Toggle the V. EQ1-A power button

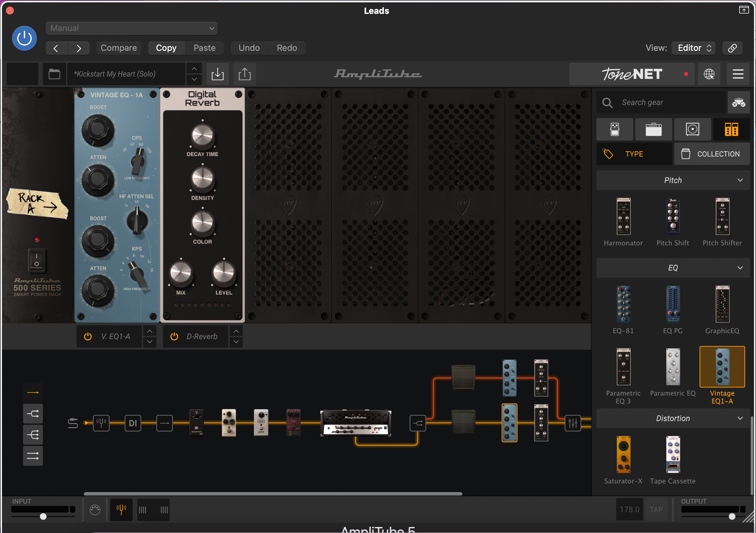(88, 337)
